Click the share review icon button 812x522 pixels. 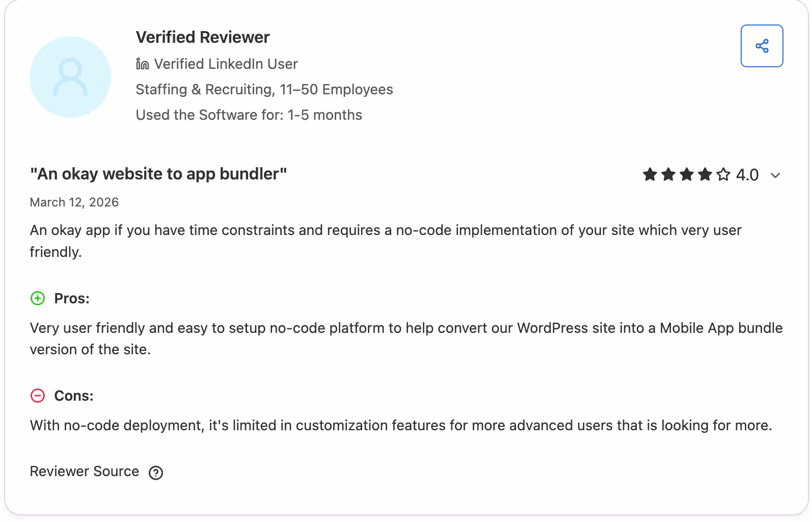tap(762, 46)
